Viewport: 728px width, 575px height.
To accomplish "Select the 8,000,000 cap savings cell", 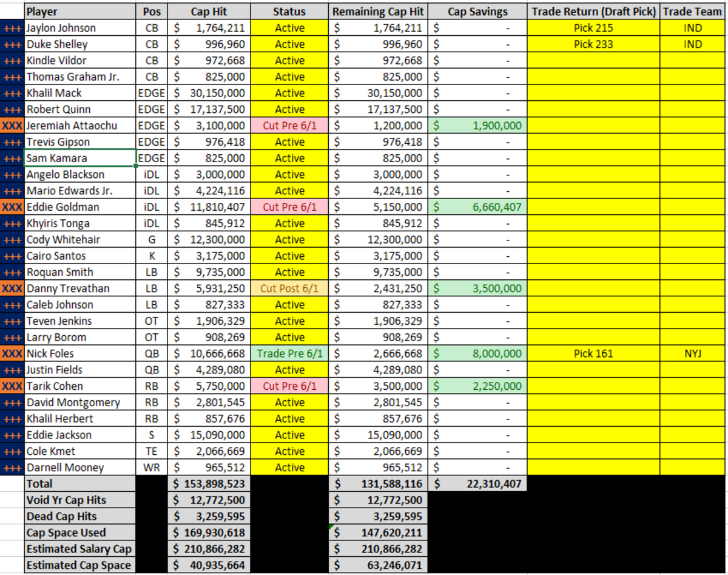I will tap(477, 353).
